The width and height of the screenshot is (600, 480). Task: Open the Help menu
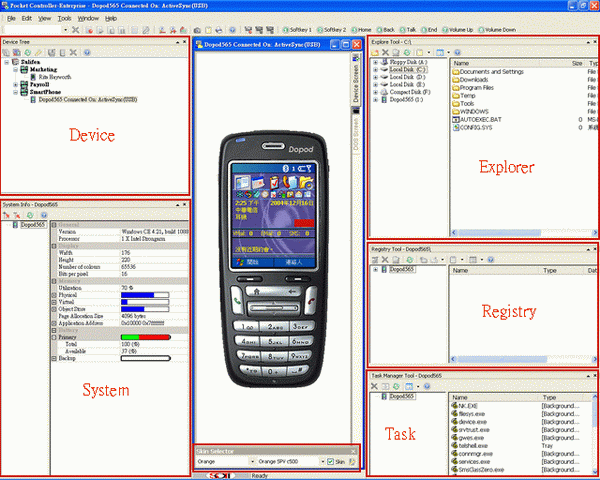pyautogui.click(x=111, y=18)
